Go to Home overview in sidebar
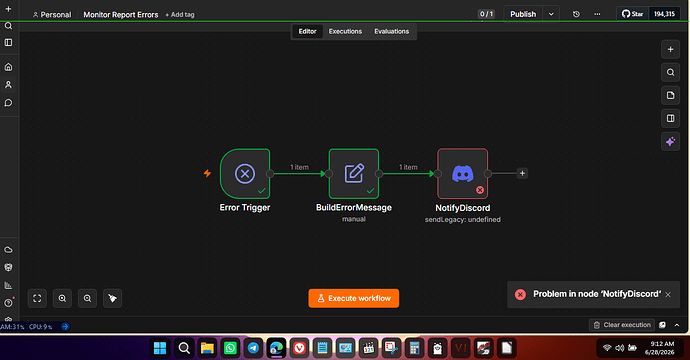This screenshot has width=690, height=360. click(x=8, y=67)
